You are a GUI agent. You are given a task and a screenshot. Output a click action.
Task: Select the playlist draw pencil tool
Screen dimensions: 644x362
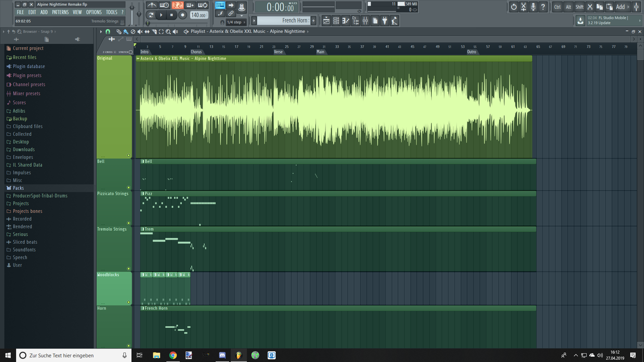pos(119,31)
